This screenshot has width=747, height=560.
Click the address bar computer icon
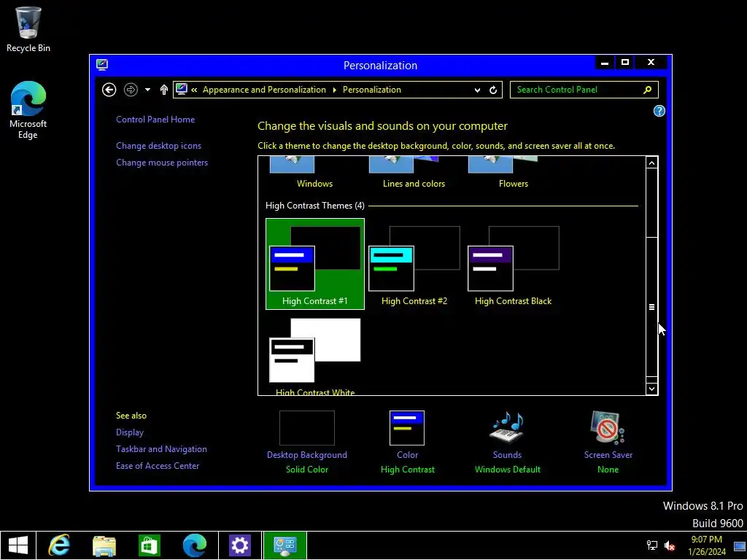click(182, 89)
